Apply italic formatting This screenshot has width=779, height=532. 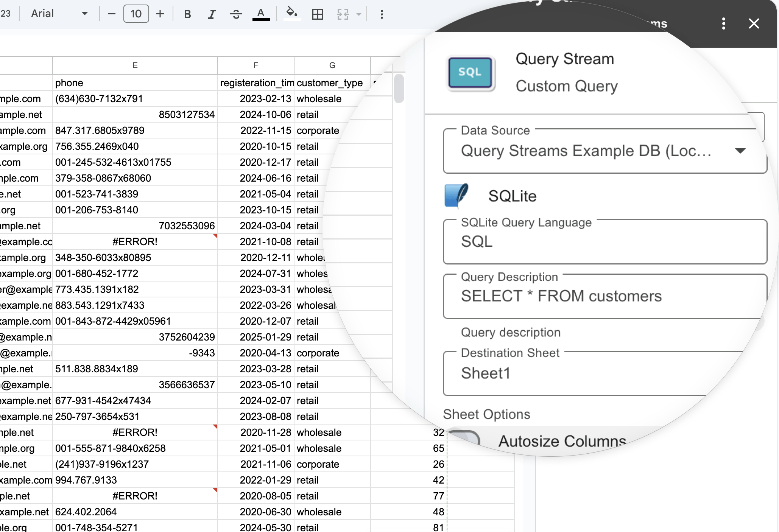211,14
